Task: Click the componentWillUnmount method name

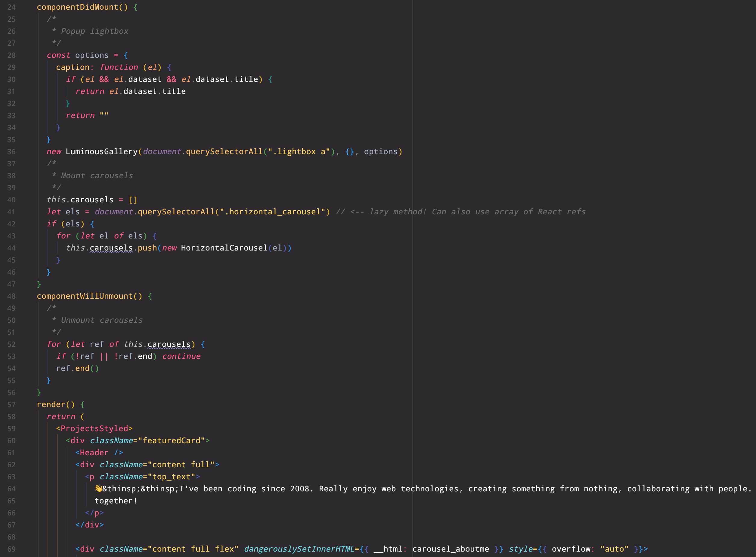Action: pos(85,296)
